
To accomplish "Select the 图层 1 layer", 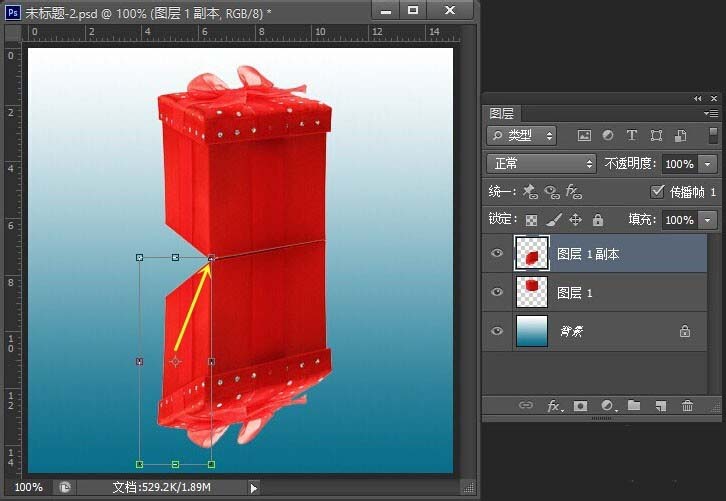I will pyautogui.click(x=575, y=293).
